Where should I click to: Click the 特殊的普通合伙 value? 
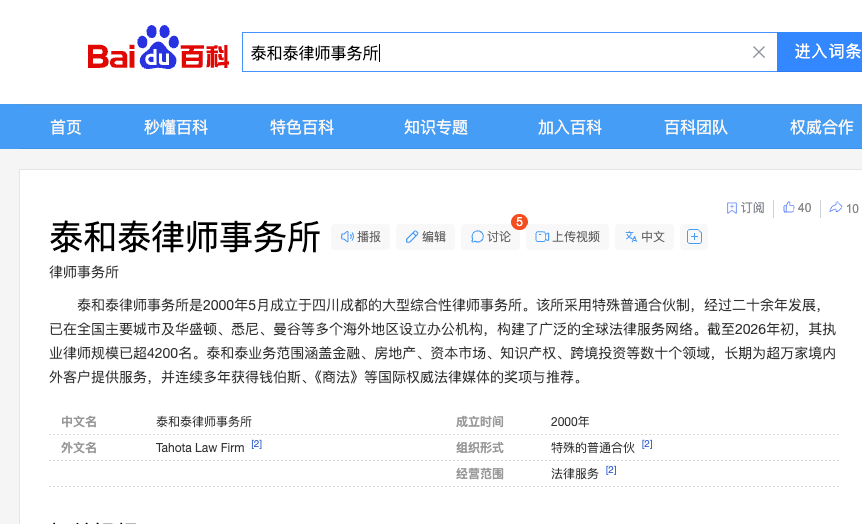pyautogui.click(x=593, y=448)
